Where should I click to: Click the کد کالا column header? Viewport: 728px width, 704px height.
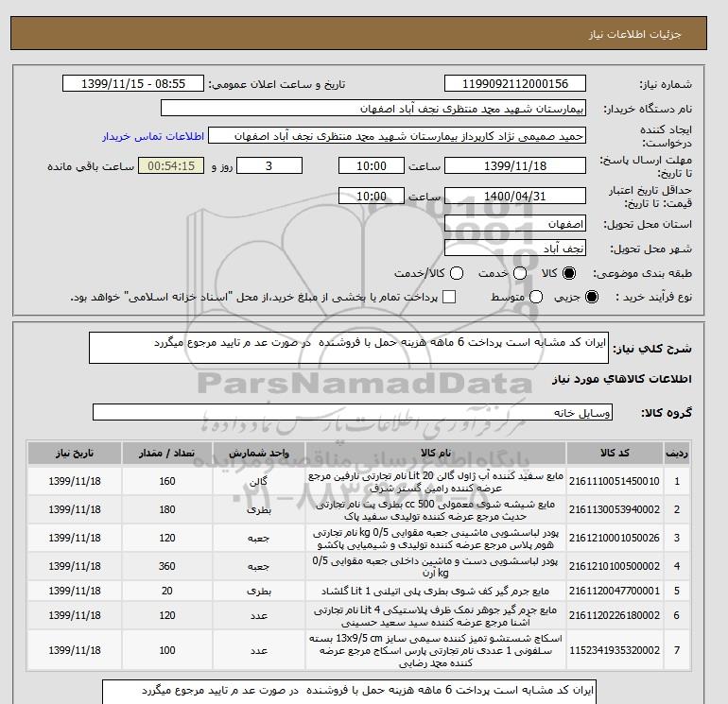point(615,453)
